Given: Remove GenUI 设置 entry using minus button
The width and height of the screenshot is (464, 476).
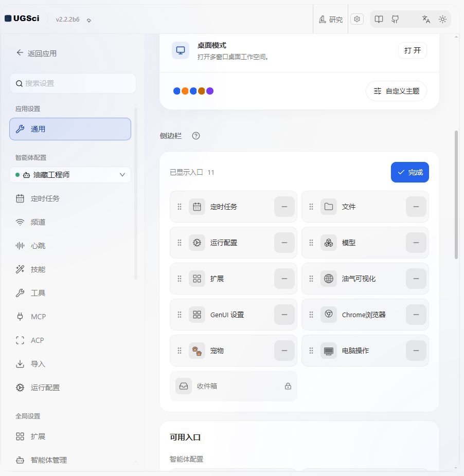Looking at the screenshot, I should click(284, 315).
